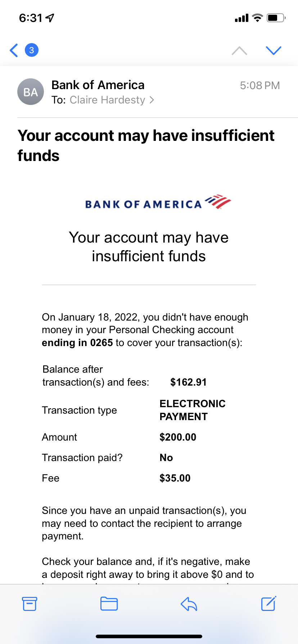Screen dimensions: 298x644
Task: Tap the battery icon in status bar
Action: 276,18
